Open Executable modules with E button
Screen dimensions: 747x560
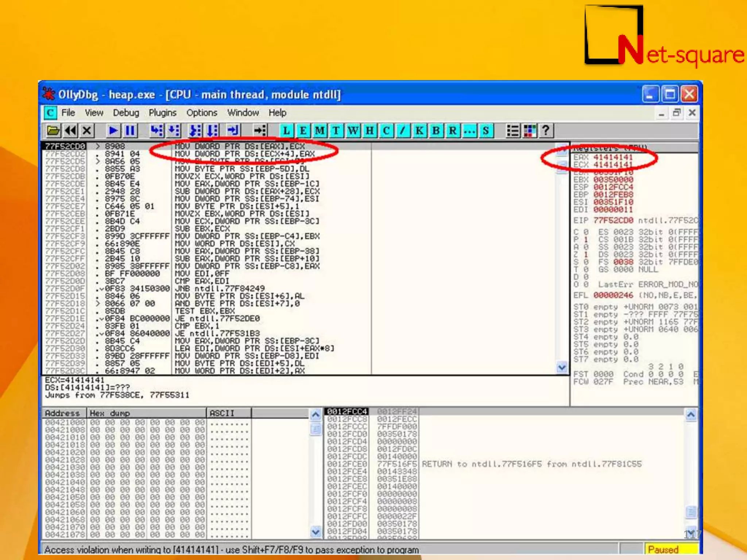pyautogui.click(x=303, y=131)
